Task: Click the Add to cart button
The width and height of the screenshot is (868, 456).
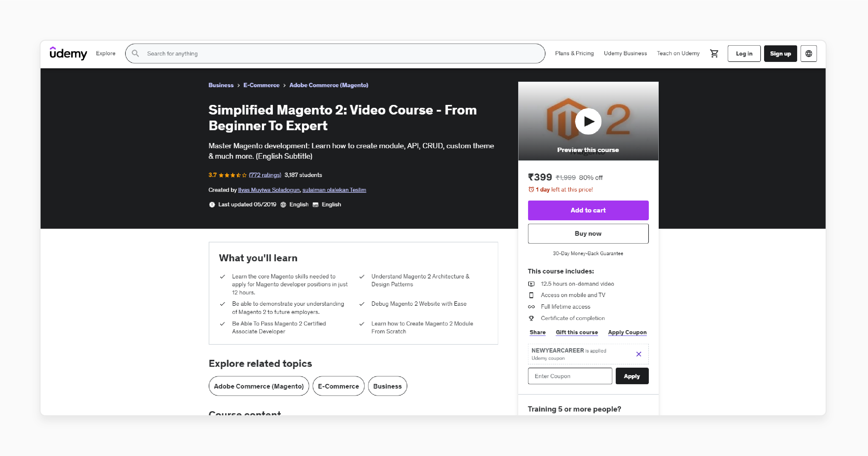Action: pyautogui.click(x=588, y=210)
